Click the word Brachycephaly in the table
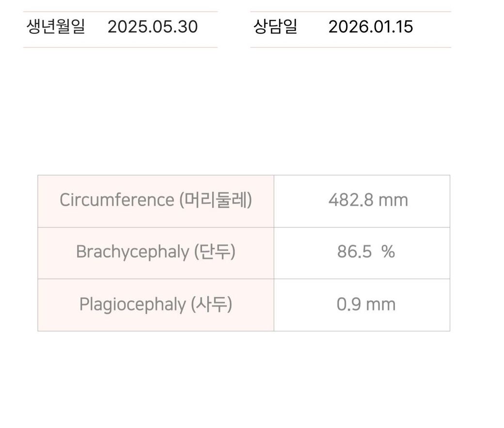The width and height of the screenshot is (504, 428). pyautogui.click(x=133, y=252)
